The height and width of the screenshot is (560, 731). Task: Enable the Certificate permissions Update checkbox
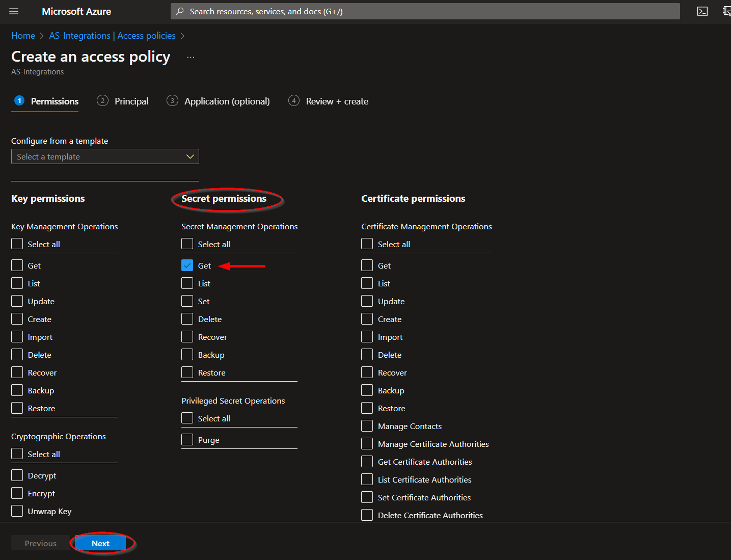tap(367, 301)
